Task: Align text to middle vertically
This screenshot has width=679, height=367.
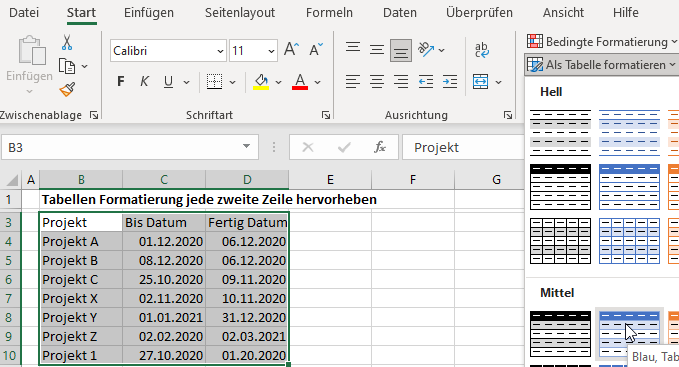Action: pyautogui.click(x=377, y=49)
